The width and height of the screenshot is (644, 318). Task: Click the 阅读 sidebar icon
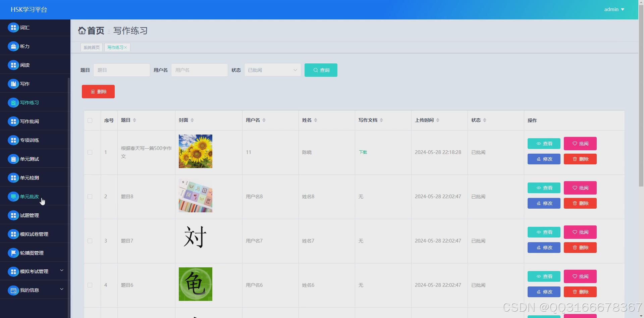(13, 65)
